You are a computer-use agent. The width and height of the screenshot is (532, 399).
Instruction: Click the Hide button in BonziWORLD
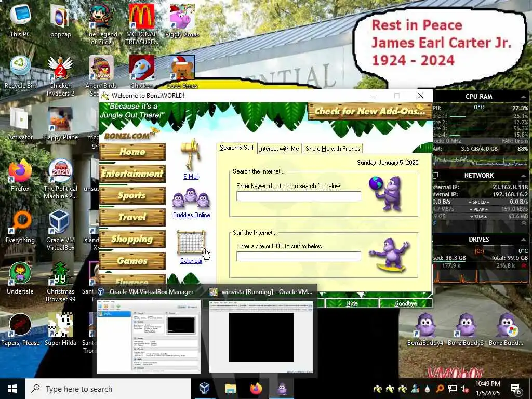pyautogui.click(x=352, y=303)
